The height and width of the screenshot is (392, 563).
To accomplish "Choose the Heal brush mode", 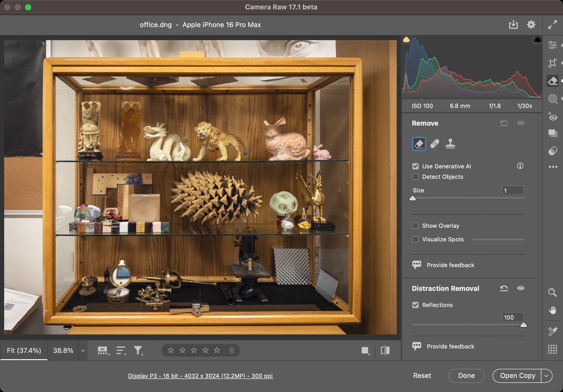I will (x=435, y=144).
